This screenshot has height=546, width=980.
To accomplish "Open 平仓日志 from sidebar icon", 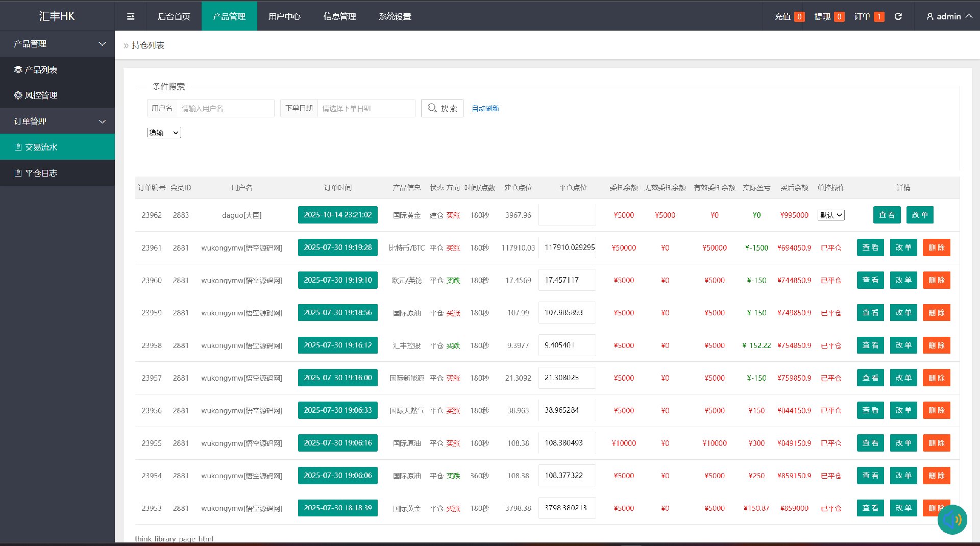I will (x=18, y=173).
